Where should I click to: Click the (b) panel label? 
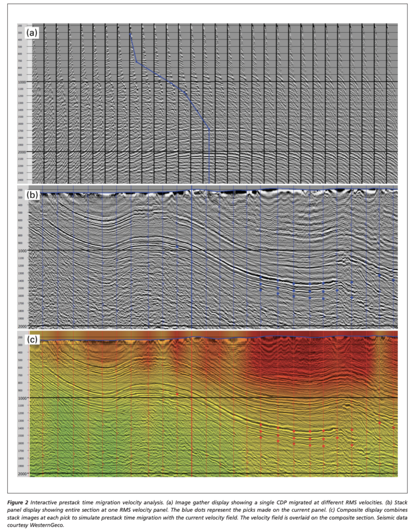coord(32,195)
